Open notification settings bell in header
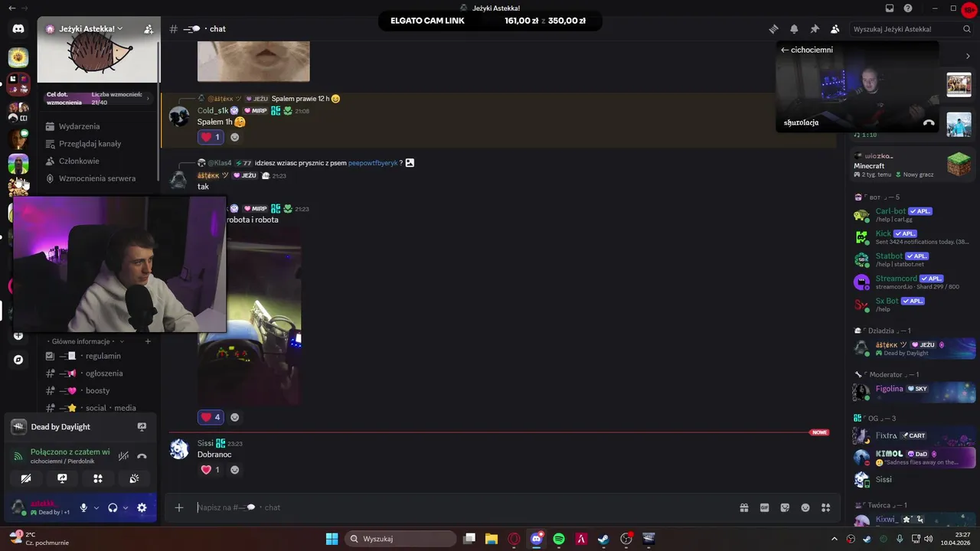980x551 pixels. click(794, 29)
